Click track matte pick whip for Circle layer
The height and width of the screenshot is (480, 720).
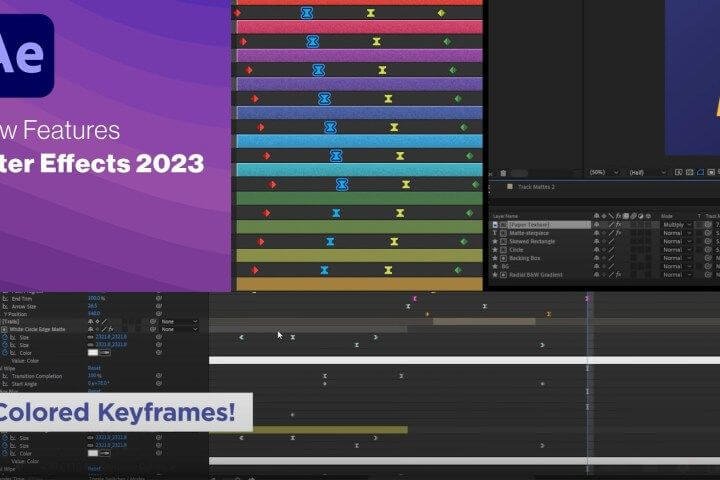(x=709, y=250)
